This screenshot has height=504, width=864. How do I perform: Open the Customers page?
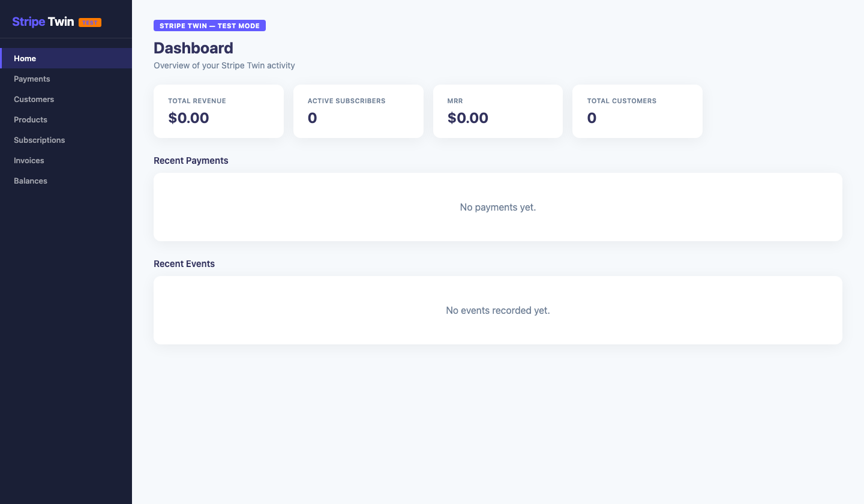[x=66, y=99]
